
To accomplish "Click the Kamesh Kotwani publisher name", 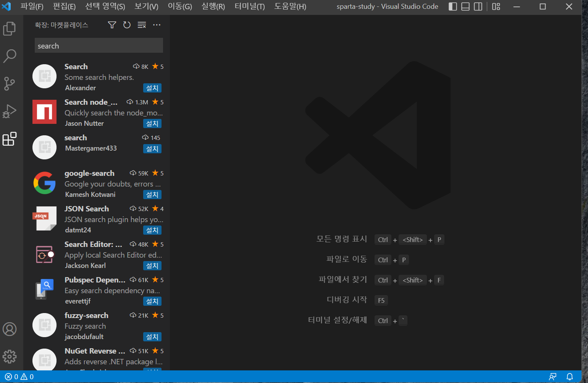I will tap(90, 195).
